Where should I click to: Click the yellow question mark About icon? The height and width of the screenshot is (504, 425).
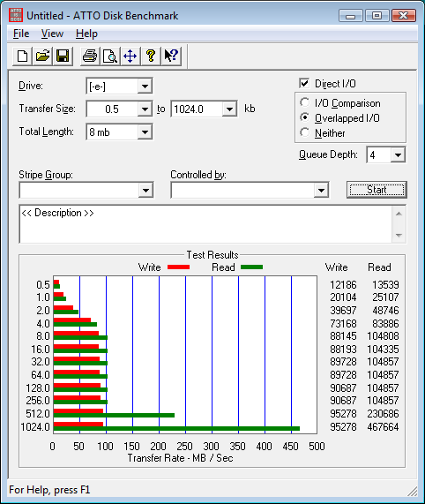151,56
